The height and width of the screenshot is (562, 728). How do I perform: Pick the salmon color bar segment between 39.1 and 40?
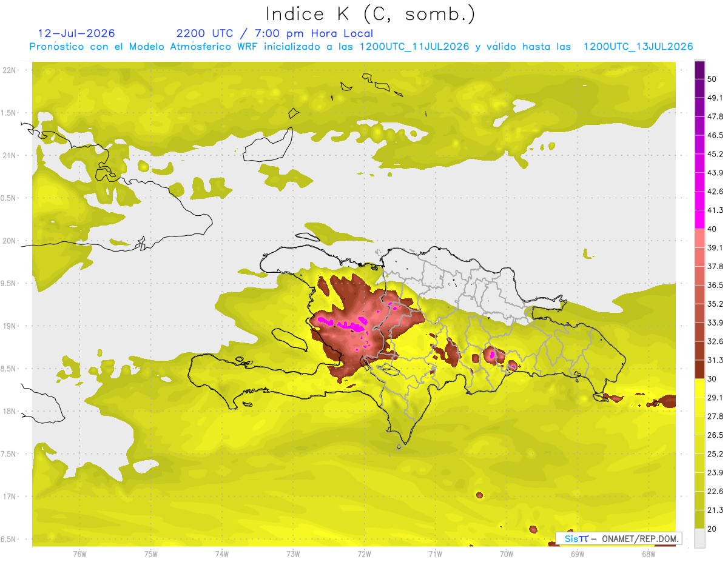coord(699,238)
